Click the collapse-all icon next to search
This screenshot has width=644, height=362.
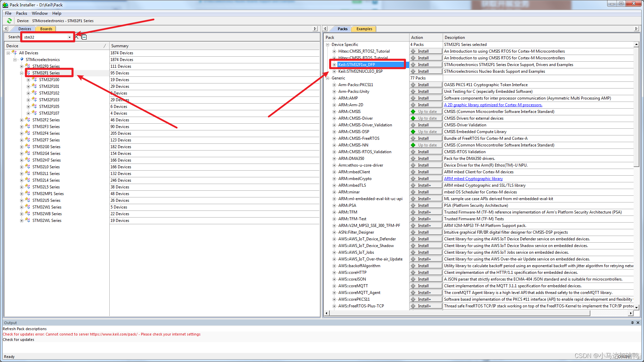[x=84, y=37]
